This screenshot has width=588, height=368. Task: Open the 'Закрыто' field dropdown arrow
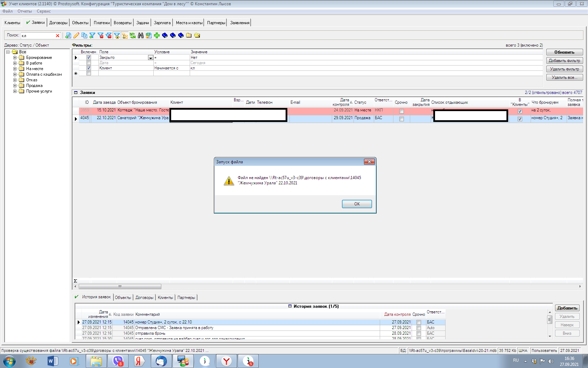point(150,58)
